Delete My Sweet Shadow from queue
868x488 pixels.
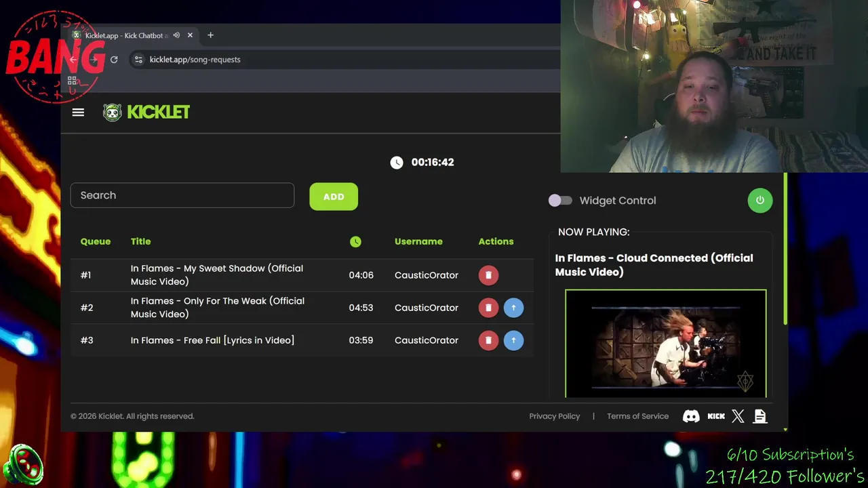(488, 275)
